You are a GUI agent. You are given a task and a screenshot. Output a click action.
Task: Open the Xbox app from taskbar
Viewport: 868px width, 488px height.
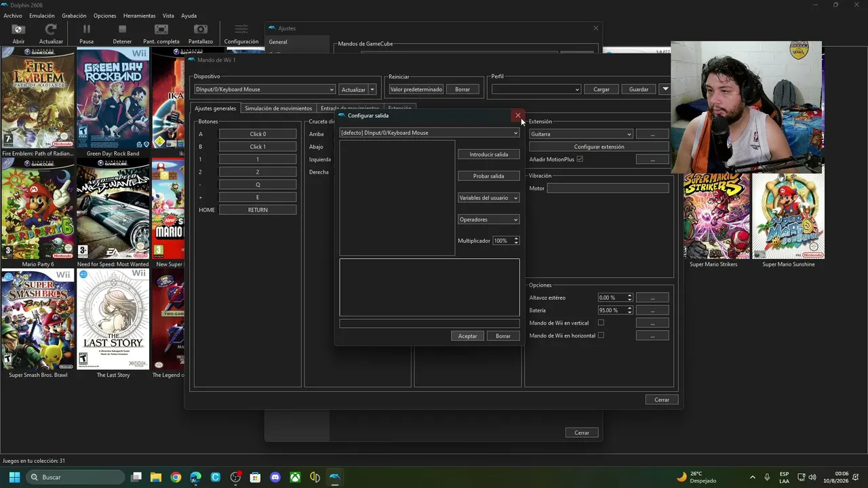(x=295, y=477)
